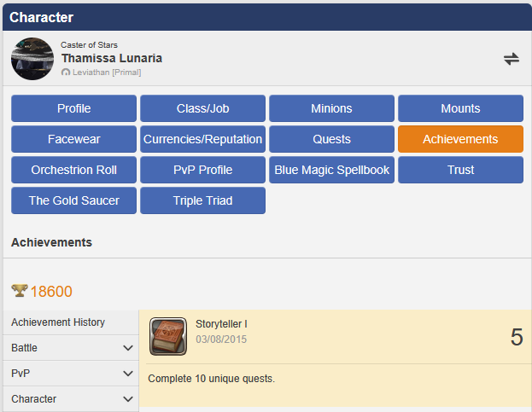Expand the Battle category chevron

pyautogui.click(x=128, y=348)
